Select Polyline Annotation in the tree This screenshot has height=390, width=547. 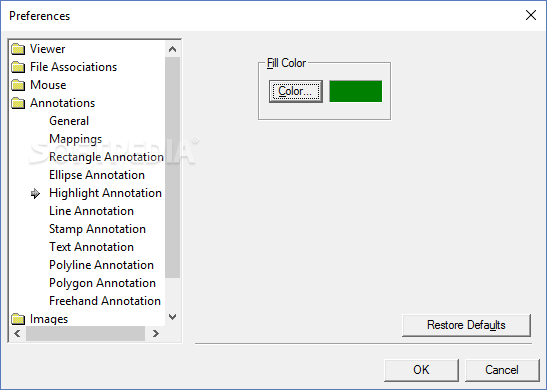point(102,265)
